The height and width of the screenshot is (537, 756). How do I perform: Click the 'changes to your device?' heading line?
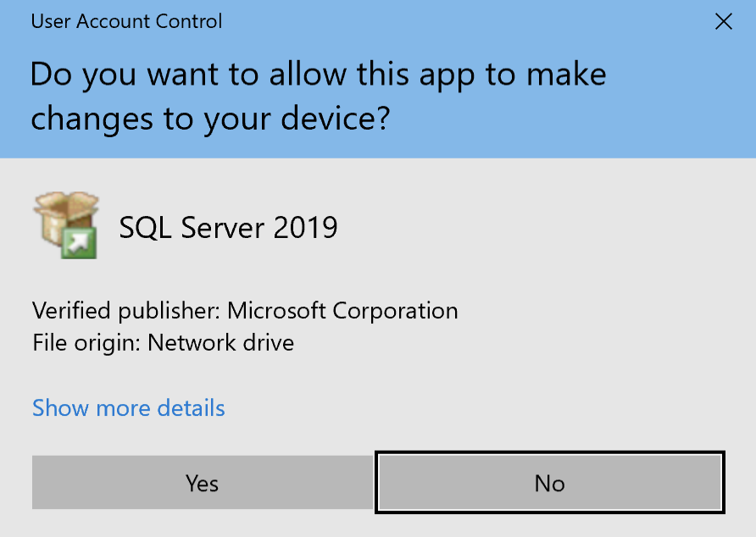click(x=210, y=119)
